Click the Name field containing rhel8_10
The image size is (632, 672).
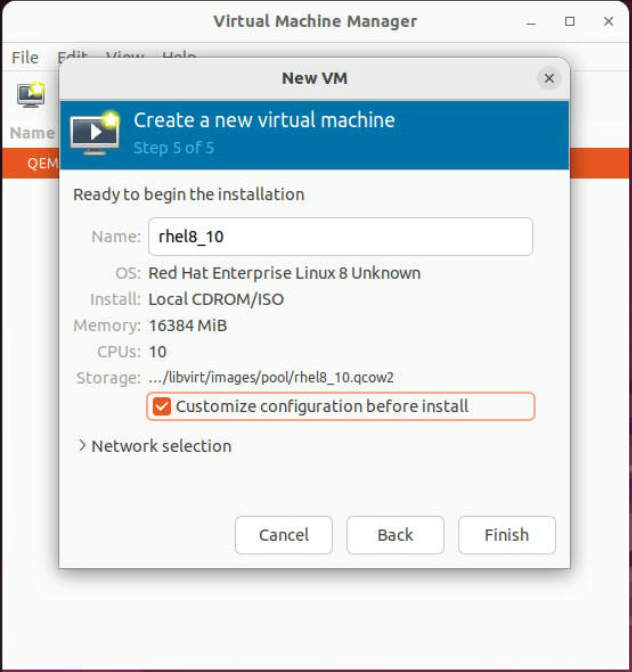(340, 237)
